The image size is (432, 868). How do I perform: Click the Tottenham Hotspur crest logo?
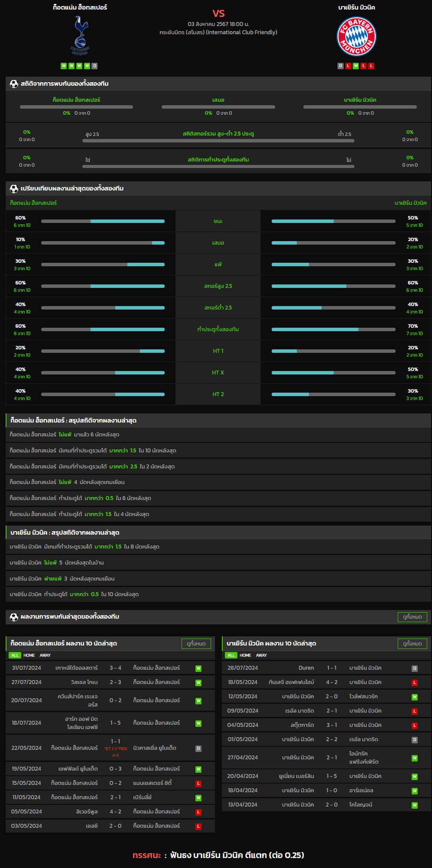point(80,36)
